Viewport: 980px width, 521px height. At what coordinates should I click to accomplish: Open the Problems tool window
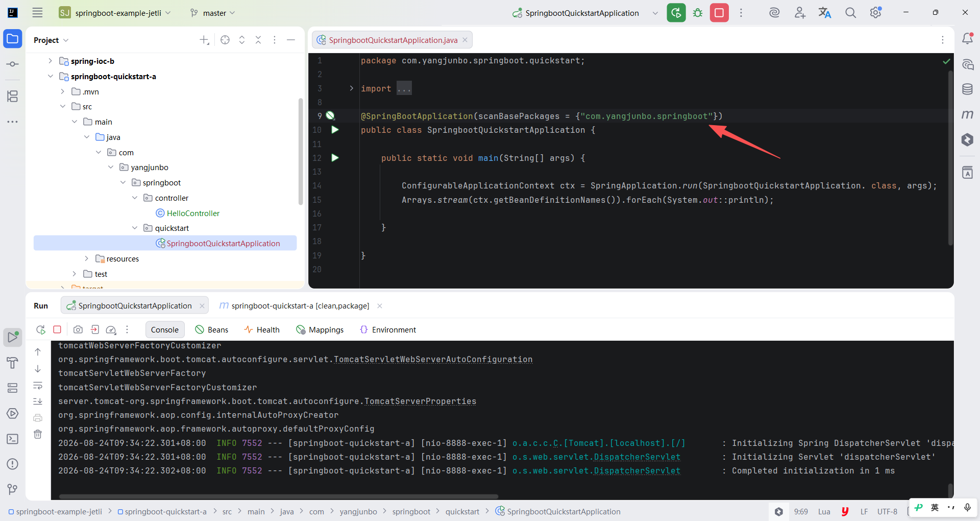(x=13, y=464)
